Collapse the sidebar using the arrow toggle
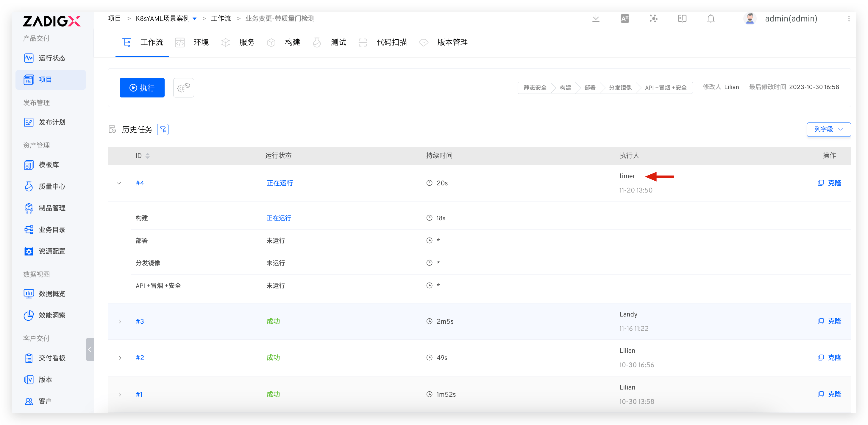868x425 pixels. coord(90,350)
